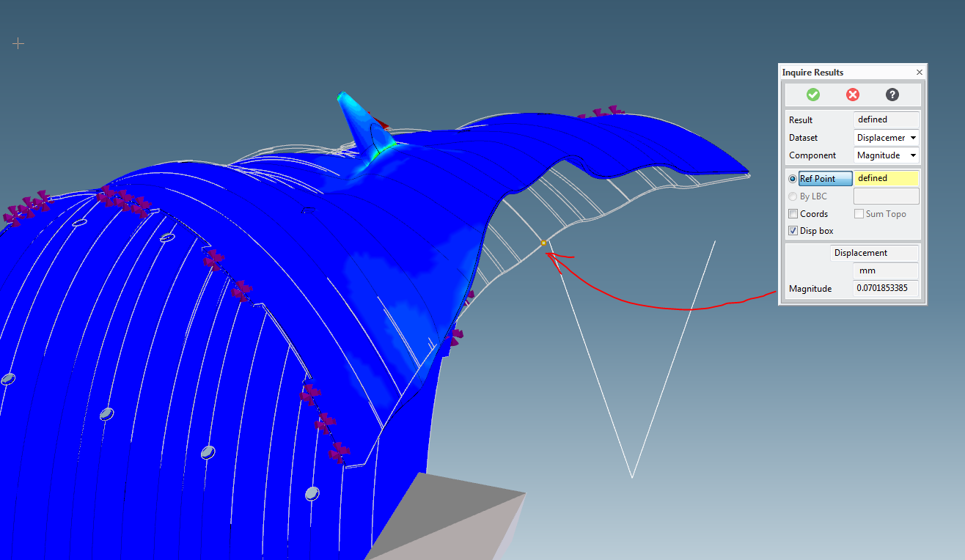965x560 pixels.
Task: Click the empty By LBC field
Action: pyautogui.click(x=887, y=196)
